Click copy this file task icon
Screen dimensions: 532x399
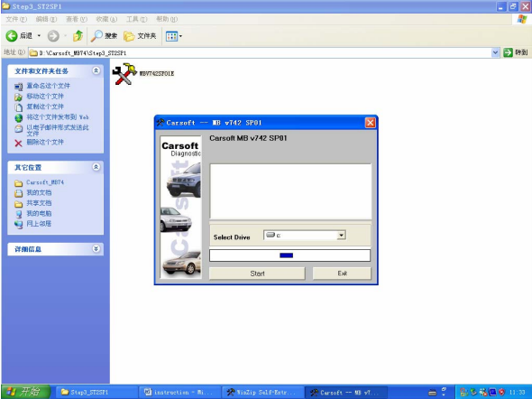[x=18, y=107]
